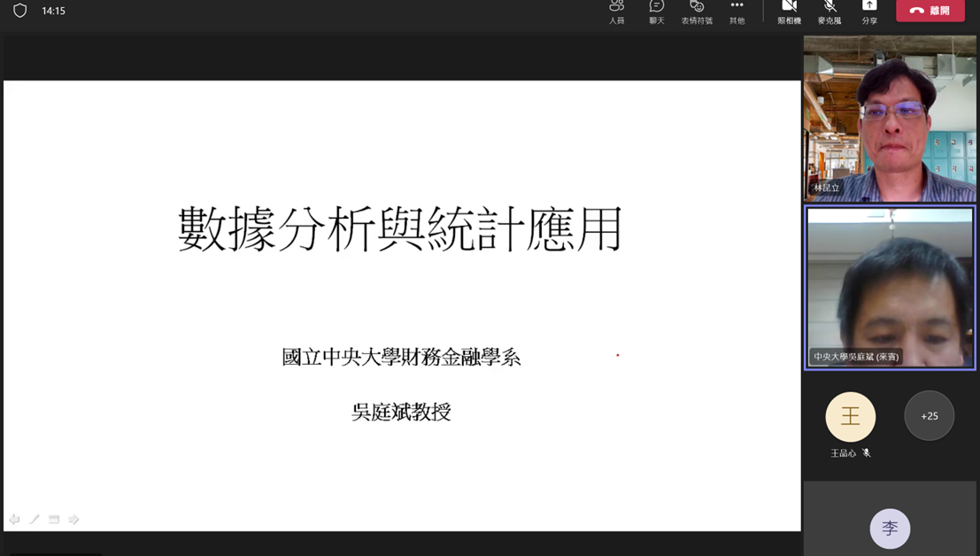Click the muted mic icon beside 王品心
The image size is (980, 556).
coord(867,453)
